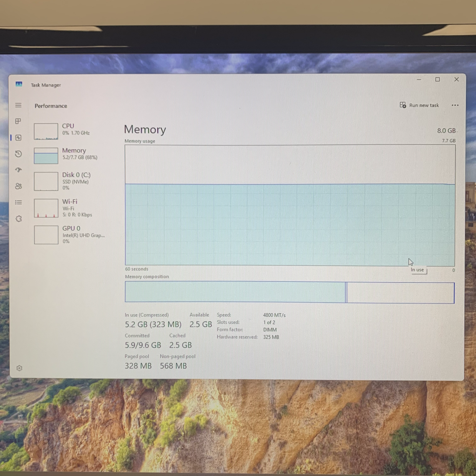The height and width of the screenshot is (476, 476).
Task: Open the Users page icon
Action: (18, 186)
